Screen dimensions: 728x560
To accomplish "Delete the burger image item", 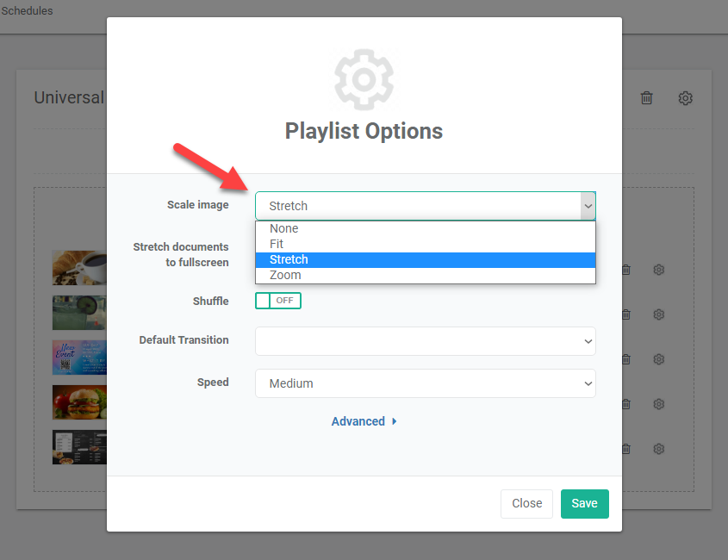I will (626, 404).
